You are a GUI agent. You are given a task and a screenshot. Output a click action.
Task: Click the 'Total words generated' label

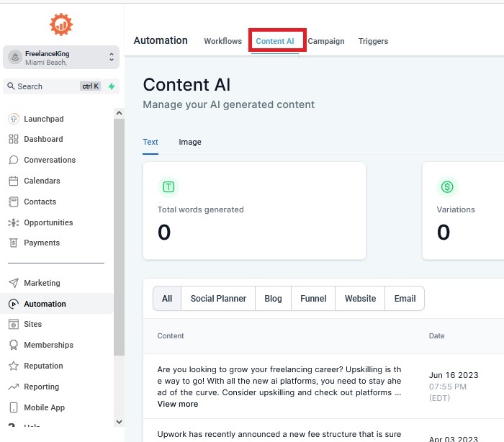(x=201, y=209)
